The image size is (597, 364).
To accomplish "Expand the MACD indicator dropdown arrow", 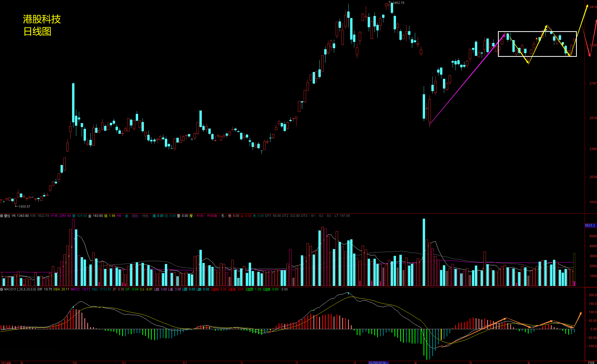I will pyautogui.click(x=2, y=289).
